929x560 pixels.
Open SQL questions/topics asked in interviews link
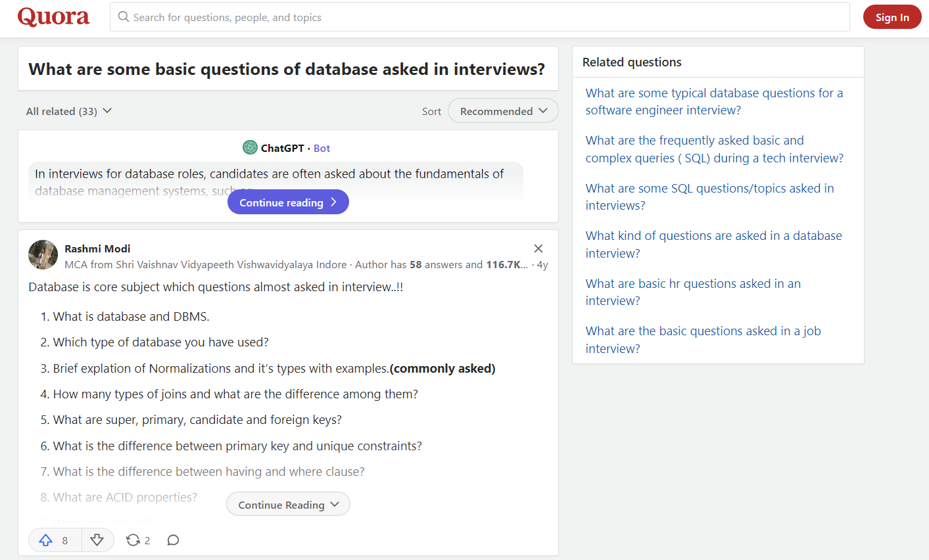coord(709,197)
